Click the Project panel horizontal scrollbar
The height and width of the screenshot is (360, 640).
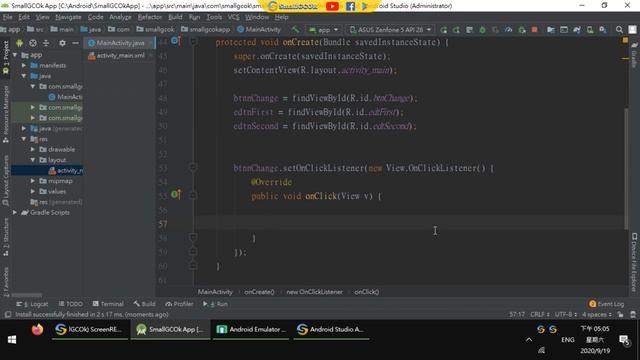tap(27, 295)
